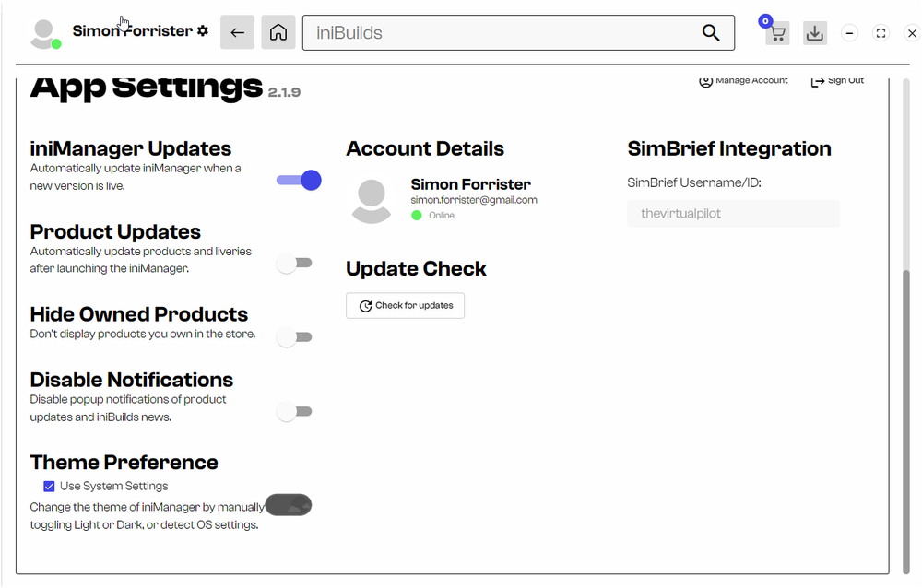Viewport: 922px width, 588px height.
Task: Uncheck Use System Settings checkbox
Action: coord(49,486)
